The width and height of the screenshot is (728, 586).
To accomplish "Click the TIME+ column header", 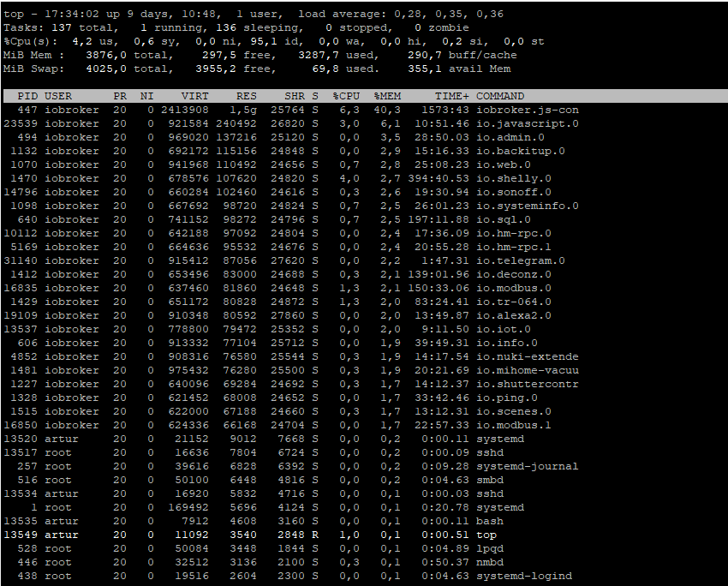I will pos(452,96).
